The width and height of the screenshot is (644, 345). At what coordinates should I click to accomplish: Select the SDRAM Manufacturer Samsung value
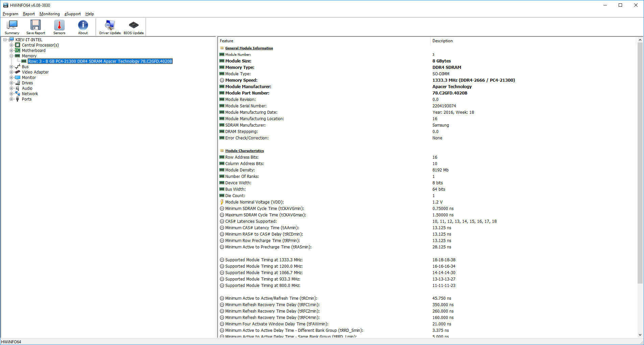tap(441, 125)
